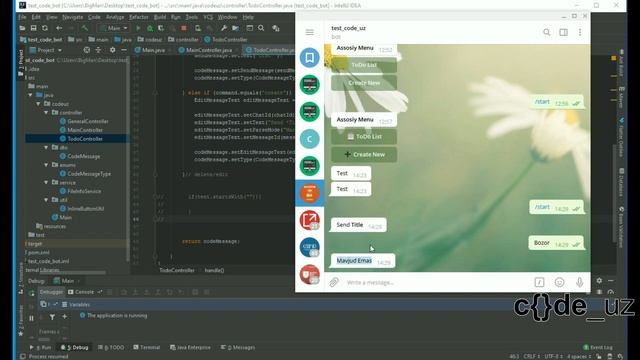Click the test_code_uz chat header title
This screenshot has height=360, width=640.
point(348,28)
